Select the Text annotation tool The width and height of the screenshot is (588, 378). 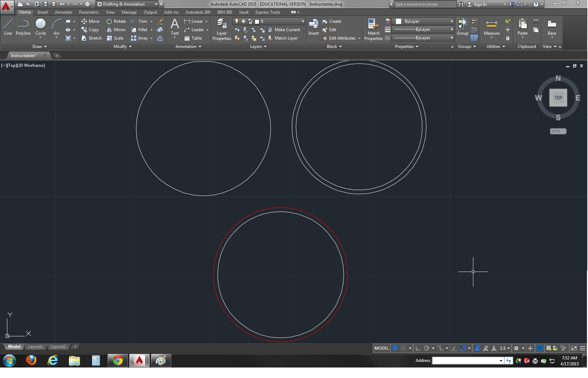(175, 27)
